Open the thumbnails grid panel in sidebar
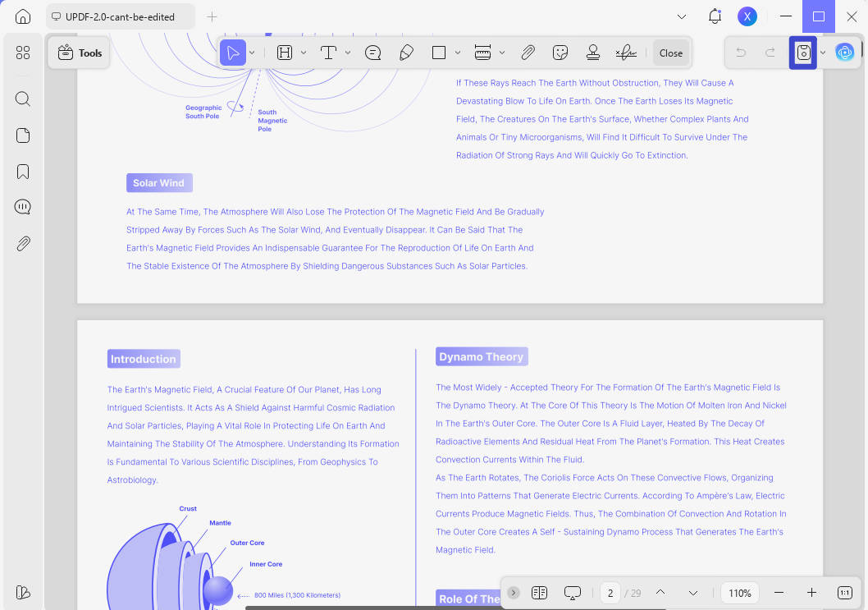 pyautogui.click(x=23, y=53)
